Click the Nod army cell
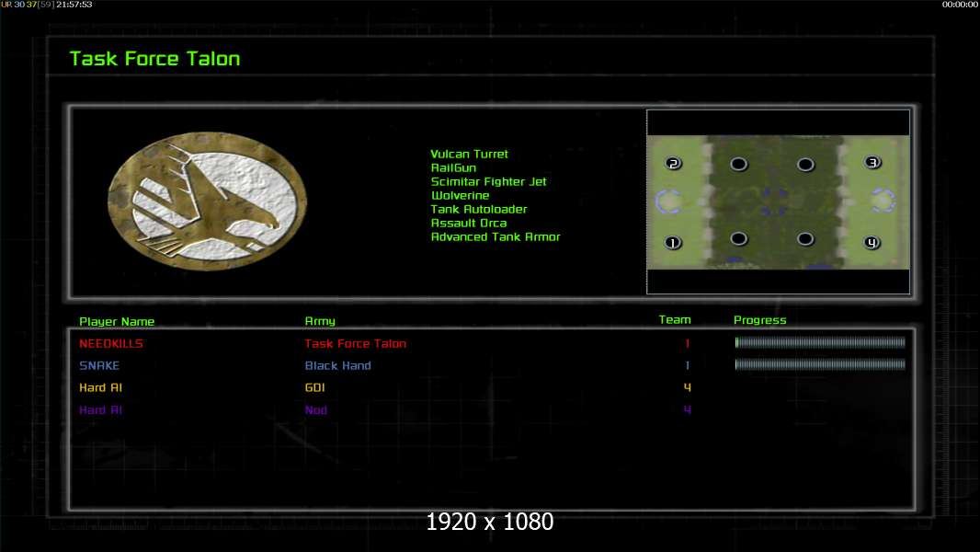Image resolution: width=980 pixels, height=552 pixels. [x=316, y=410]
